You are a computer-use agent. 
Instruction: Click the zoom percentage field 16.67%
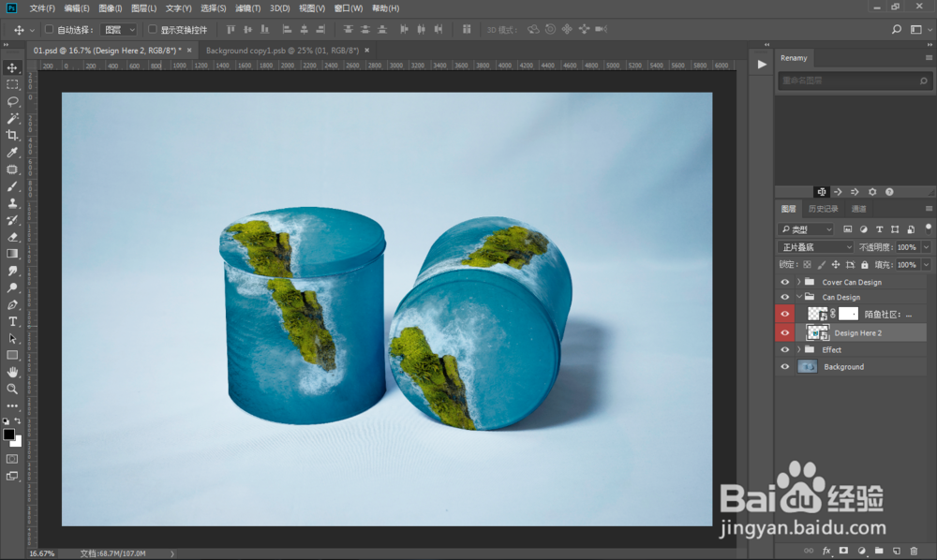[42, 553]
